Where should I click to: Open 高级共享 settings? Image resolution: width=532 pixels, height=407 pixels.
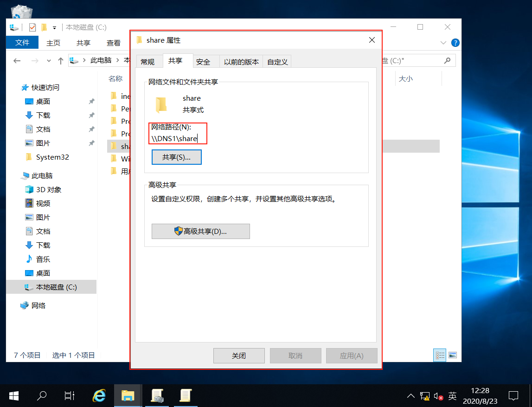point(200,231)
